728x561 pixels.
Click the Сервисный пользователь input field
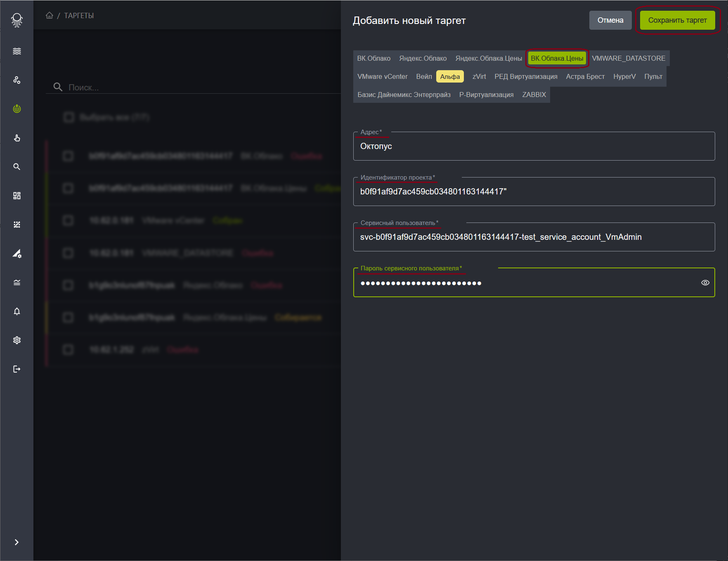[534, 237]
